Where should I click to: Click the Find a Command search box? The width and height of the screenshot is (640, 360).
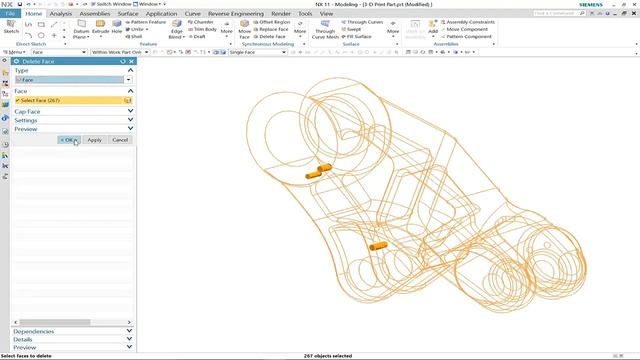coord(559,13)
